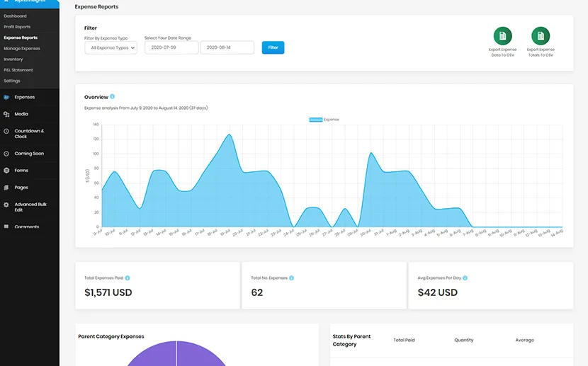The width and height of the screenshot is (588, 366).
Task: Click the Stats By Parent Category heading
Action: point(351,340)
